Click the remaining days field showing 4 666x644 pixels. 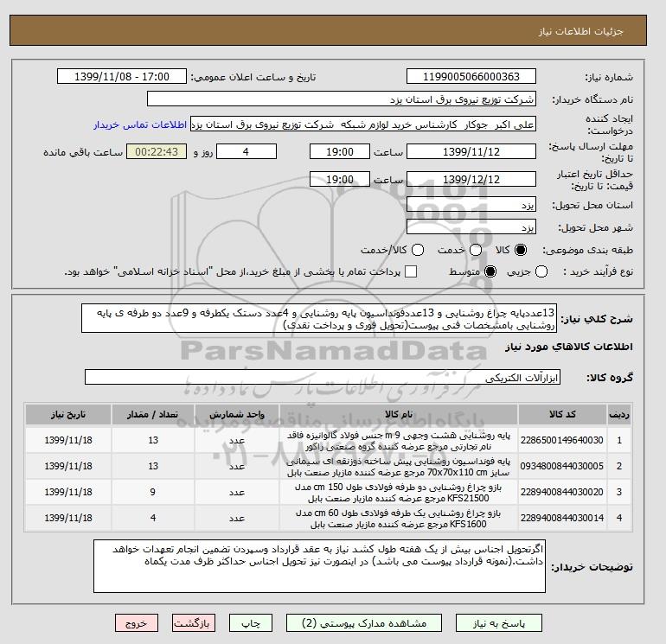click(247, 151)
